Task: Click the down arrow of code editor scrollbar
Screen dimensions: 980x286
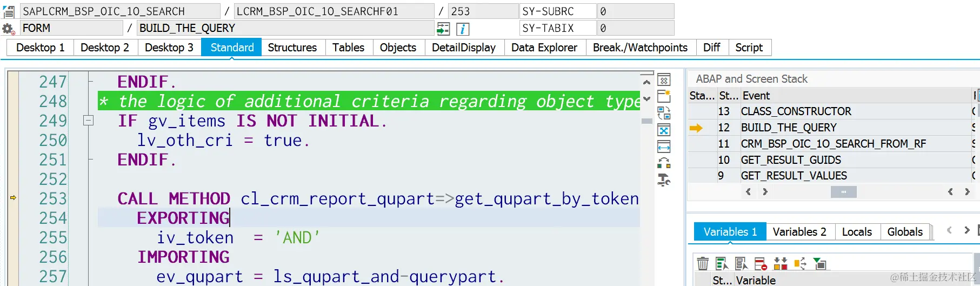Action: (x=646, y=98)
